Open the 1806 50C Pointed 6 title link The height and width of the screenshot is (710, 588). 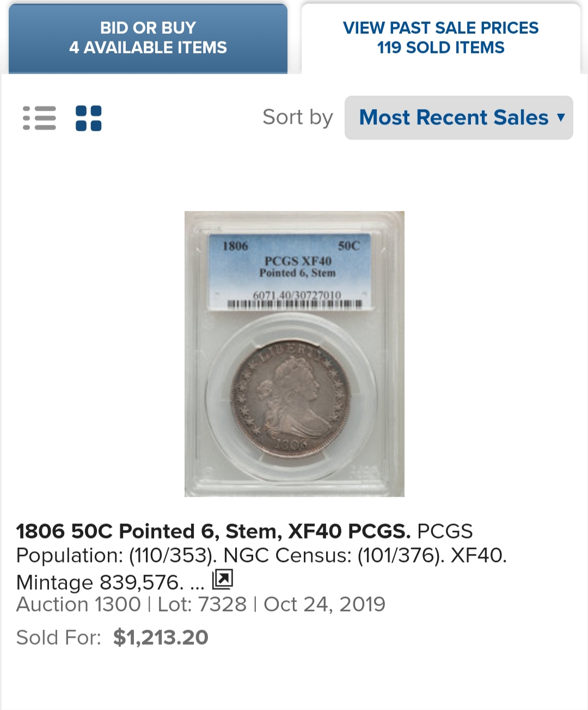pos(213,531)
